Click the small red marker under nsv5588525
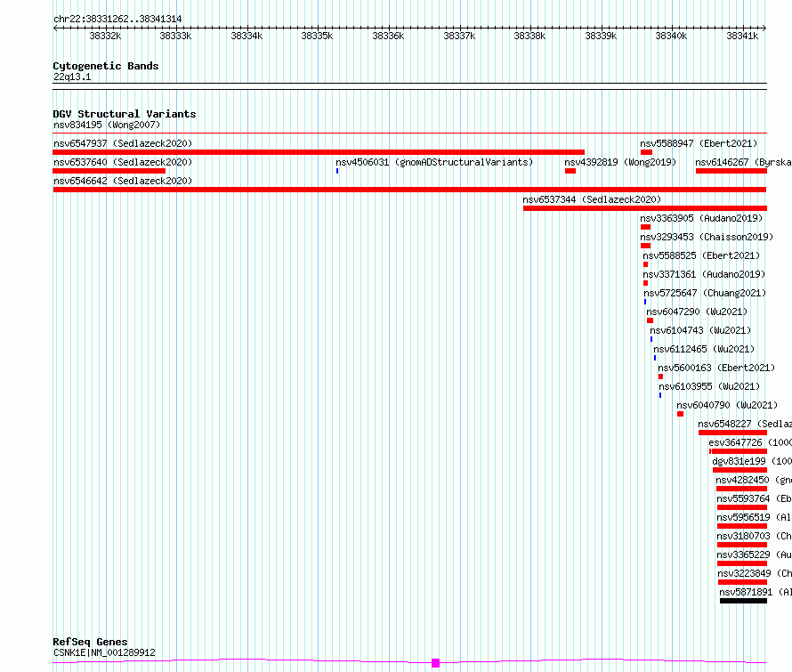Image resolution: width=792 pixels, height=672 pixels. (x=645, y=264)
